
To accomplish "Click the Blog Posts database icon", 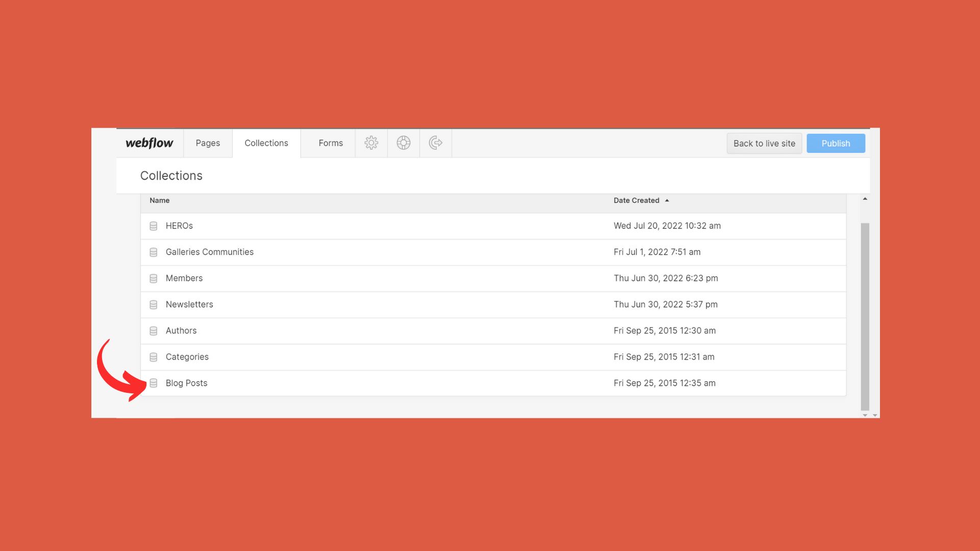I will (153, 383).
